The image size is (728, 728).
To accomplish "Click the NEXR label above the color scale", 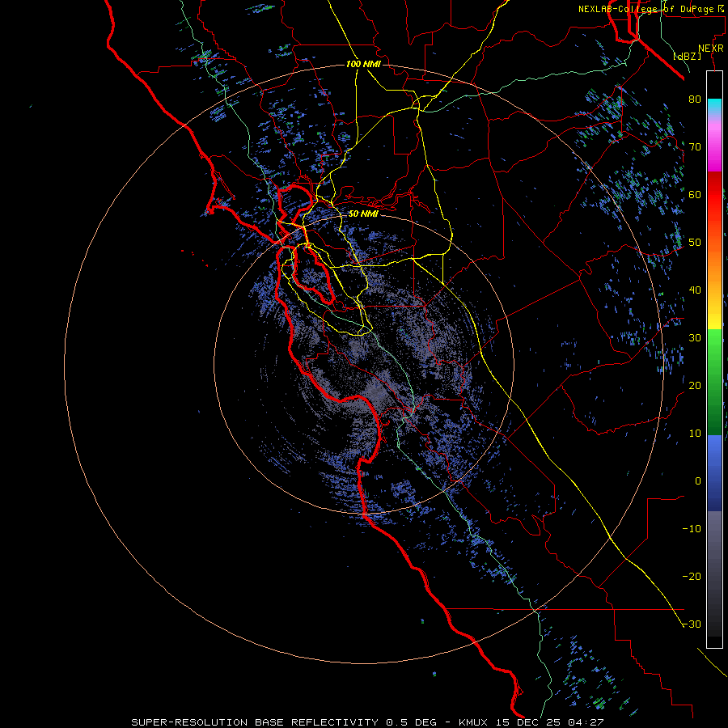I will 711,49.
